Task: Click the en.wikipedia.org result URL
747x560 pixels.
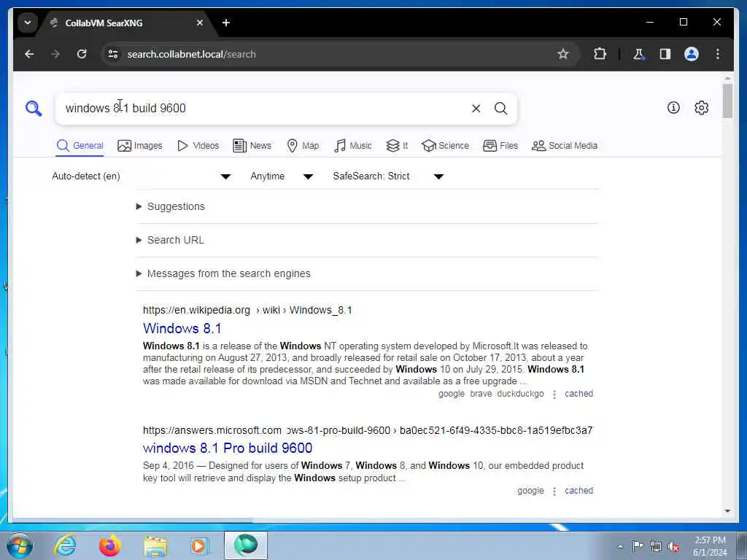Action: [x=247, y=311]
